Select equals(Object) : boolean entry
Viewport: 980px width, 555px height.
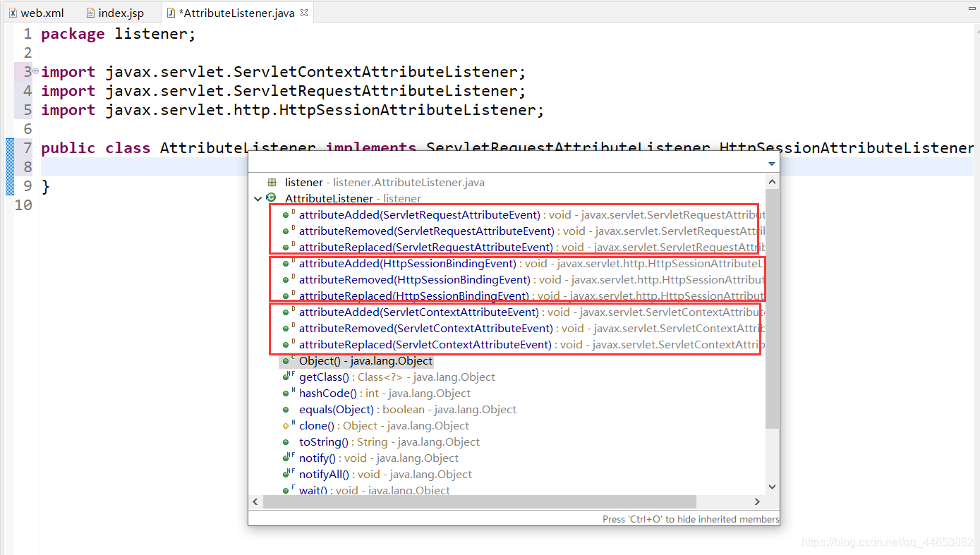click(408, 409)
